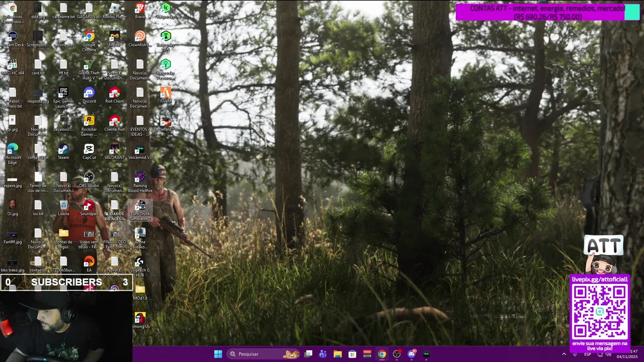Open MPC-HC x64 media player shortcut

point(13,67)
